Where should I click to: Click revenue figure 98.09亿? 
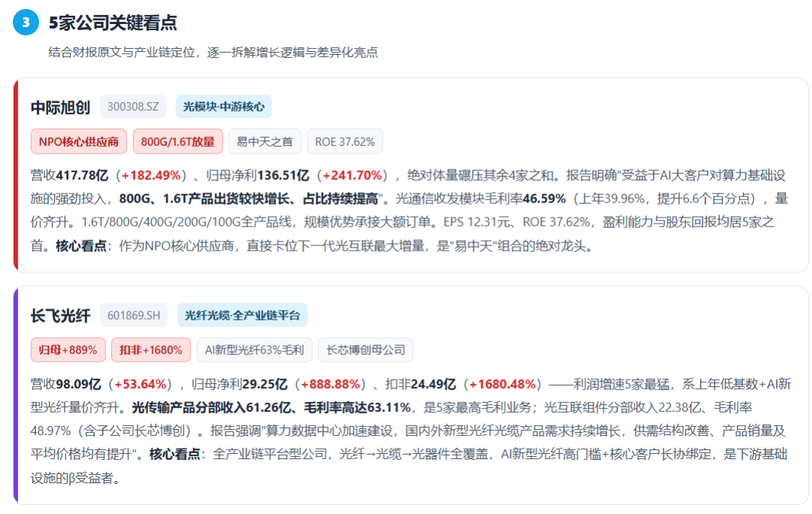(x=78, y=385)
